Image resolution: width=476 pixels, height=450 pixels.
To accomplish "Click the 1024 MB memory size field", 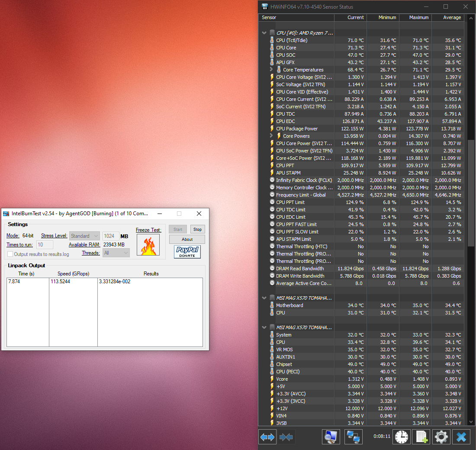I will tap(110, 236).
